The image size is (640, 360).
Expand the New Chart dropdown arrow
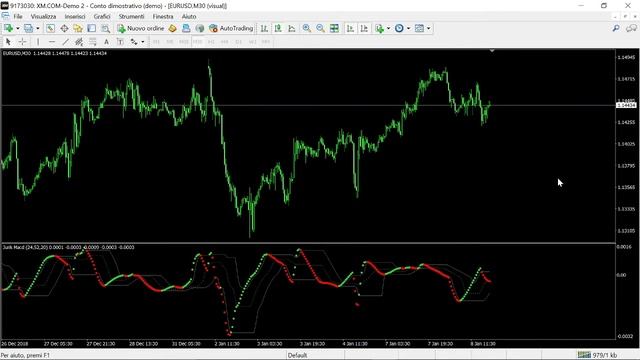pos(18,28)
